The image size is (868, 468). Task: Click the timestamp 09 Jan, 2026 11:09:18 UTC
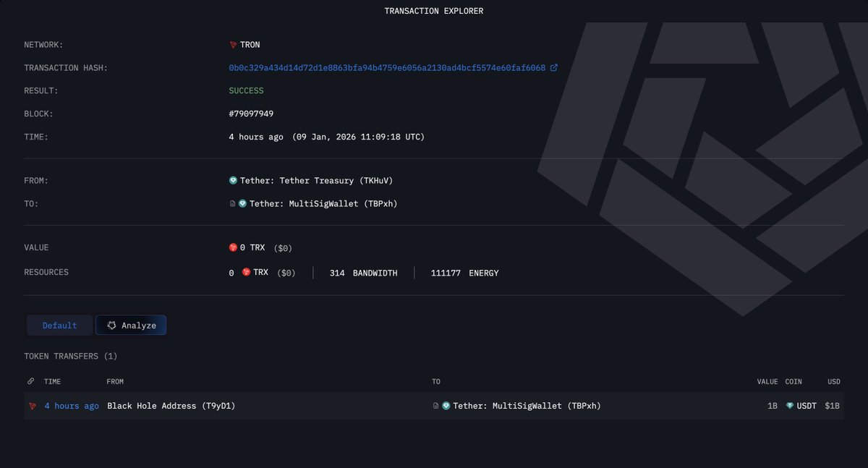point(358,137)
